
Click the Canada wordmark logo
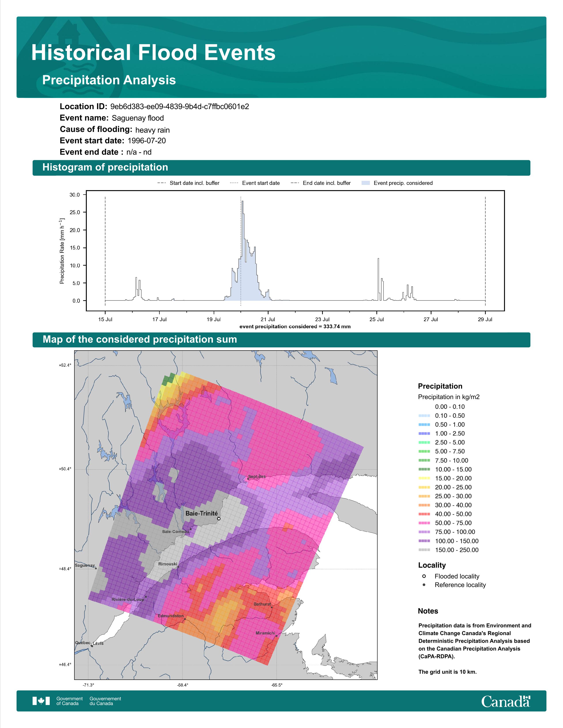pos(506,701)
